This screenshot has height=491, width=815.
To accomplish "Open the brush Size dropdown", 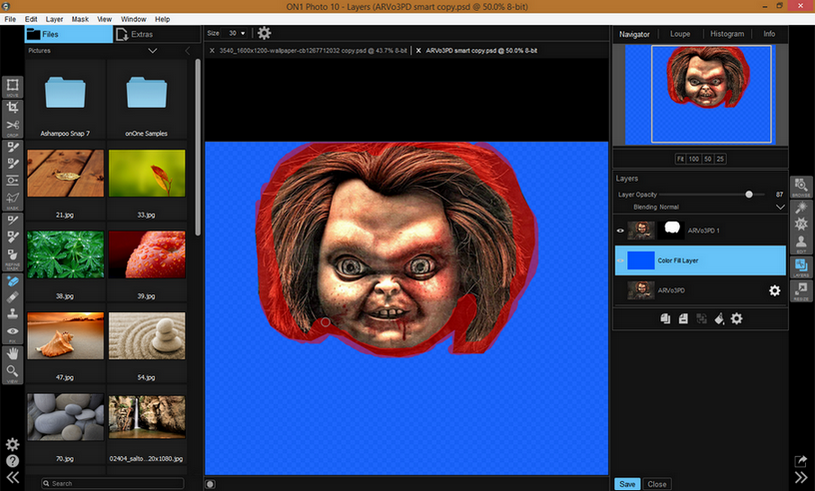I will click(x=236, y=33).
